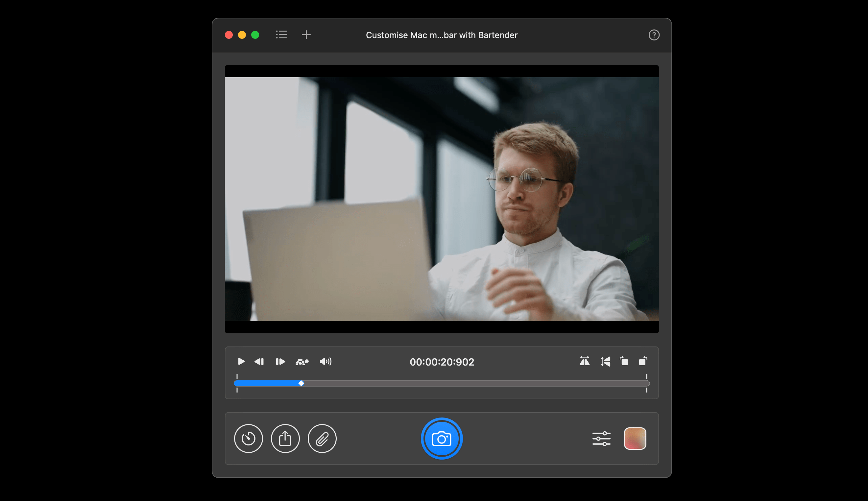
Task: Open the adjustment sliders settings
Action: [x=601, y=439]
